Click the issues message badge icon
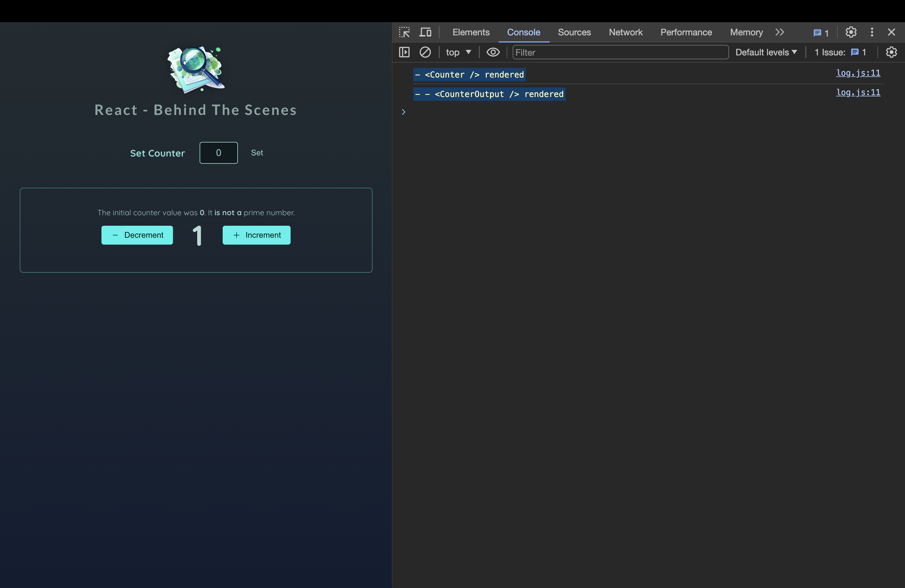The height and width of the screenshot is (588, 905). (x=821, y=33)
